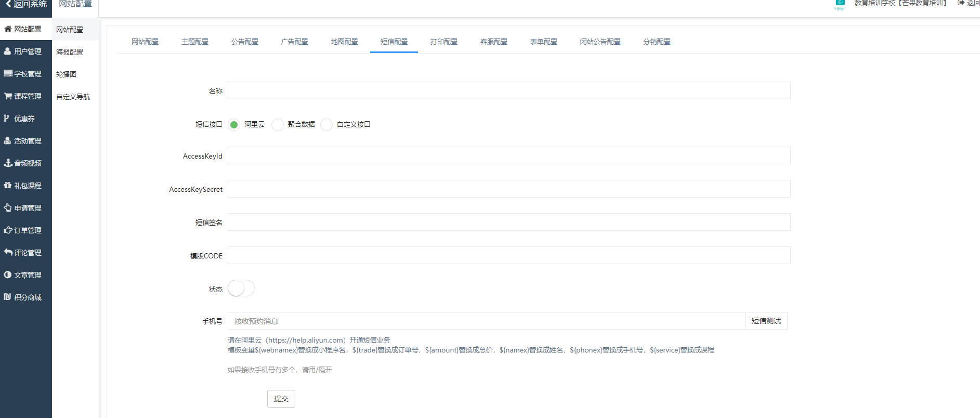The width and height of the screenshot is (980, 418).
Task: Click the 网站配置 header title text
Action: coord(75,4)
